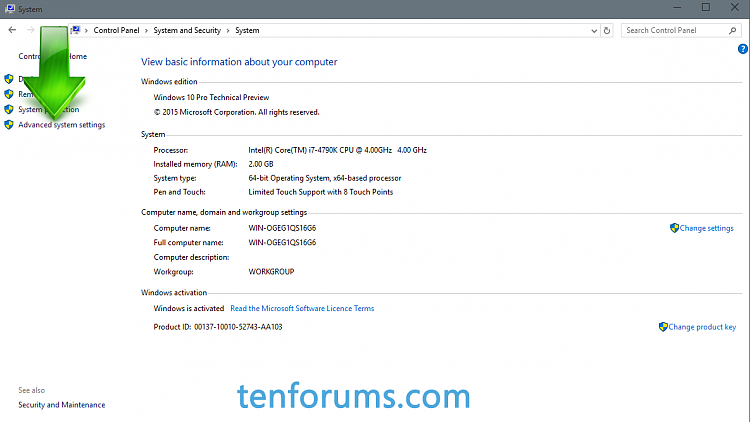Select the 64-bit Operating System text
Image resolution: width=750 pixels, height=422 pixels.
click(325, 178)
